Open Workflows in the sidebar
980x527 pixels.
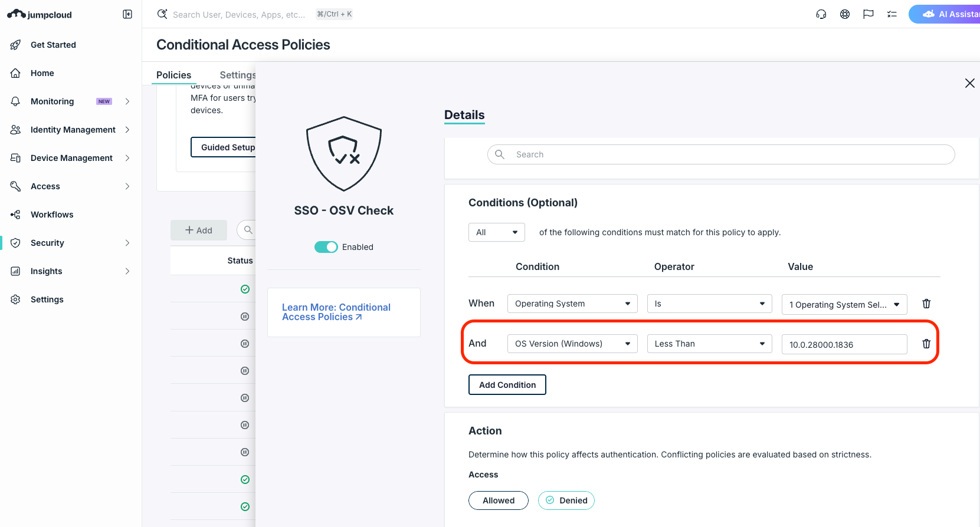point(52,215)
